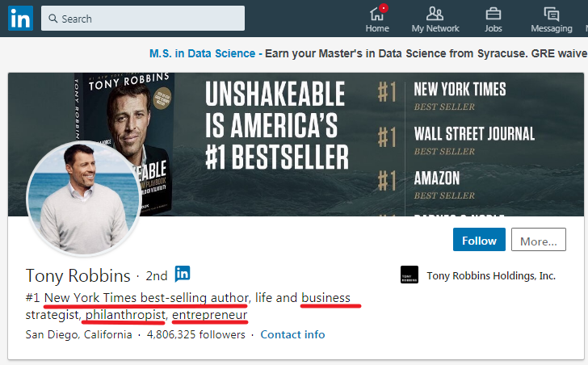Click the Home notification red badge

point(384,8)
